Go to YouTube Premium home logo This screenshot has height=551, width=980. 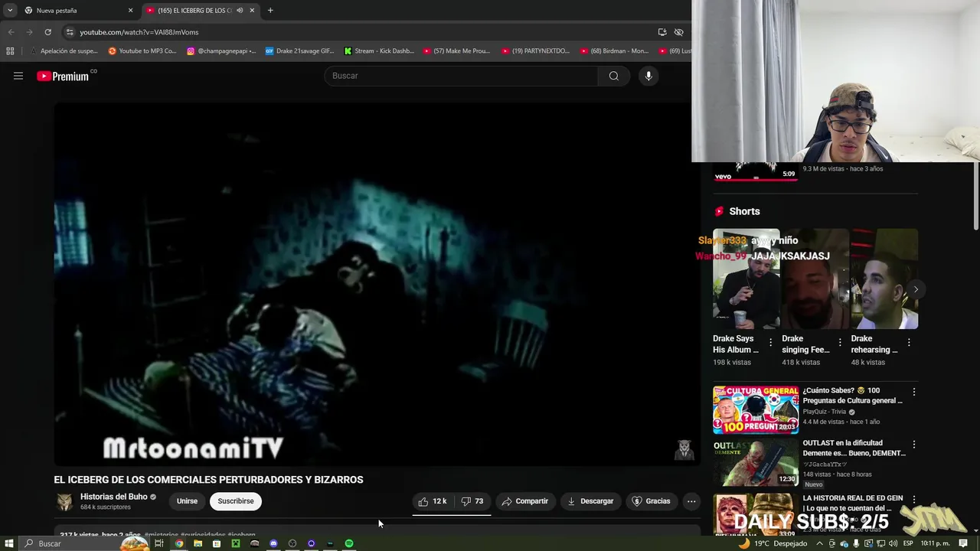pos(63,76)
